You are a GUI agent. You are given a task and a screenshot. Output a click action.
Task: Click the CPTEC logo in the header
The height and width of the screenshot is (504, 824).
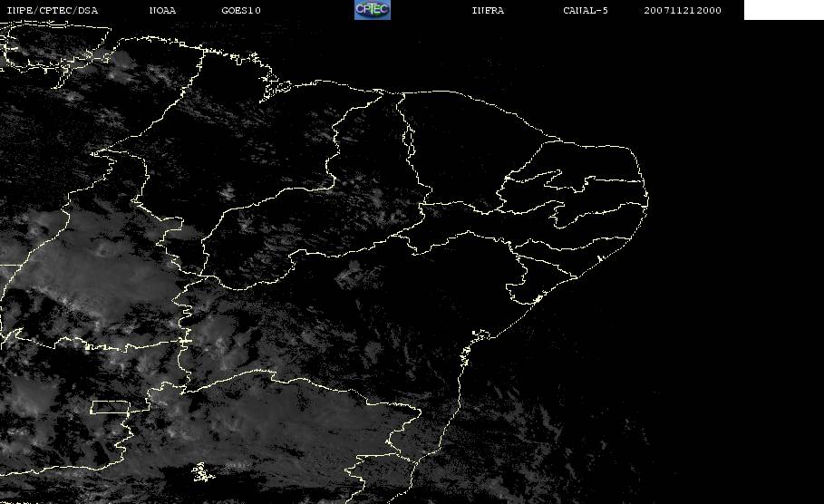[x=372, y=10]
